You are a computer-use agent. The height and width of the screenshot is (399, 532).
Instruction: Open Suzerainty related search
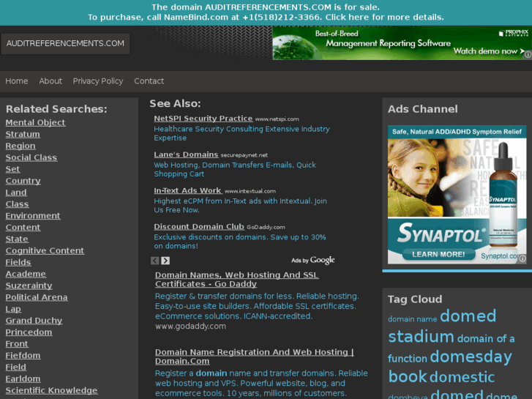click(29, 286)
